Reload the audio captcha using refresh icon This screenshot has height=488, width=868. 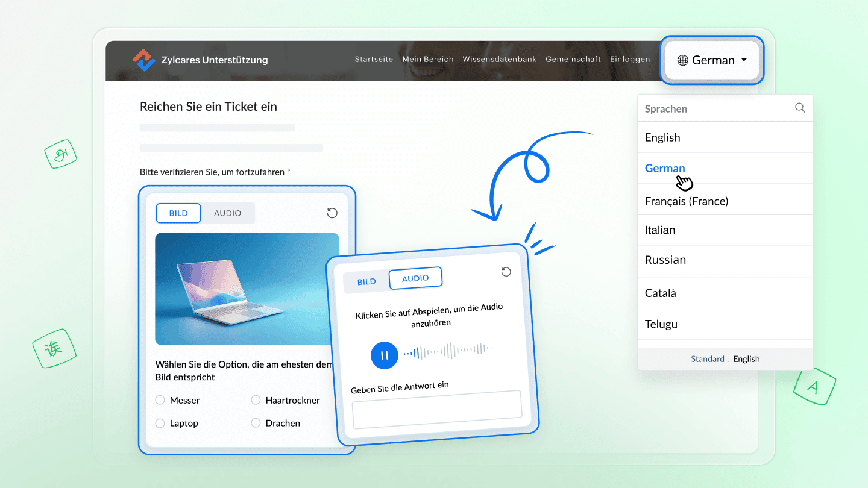coord(506,272)
